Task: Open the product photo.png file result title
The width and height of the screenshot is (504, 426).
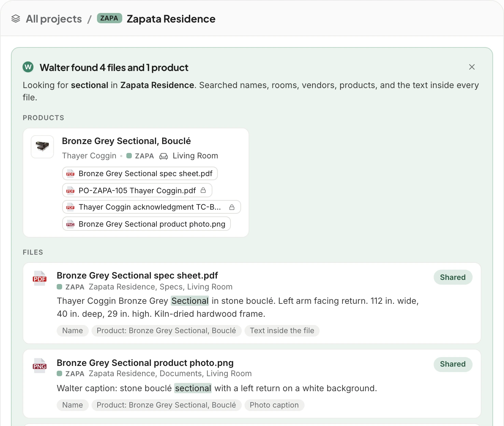Action: tap(145, 363)
